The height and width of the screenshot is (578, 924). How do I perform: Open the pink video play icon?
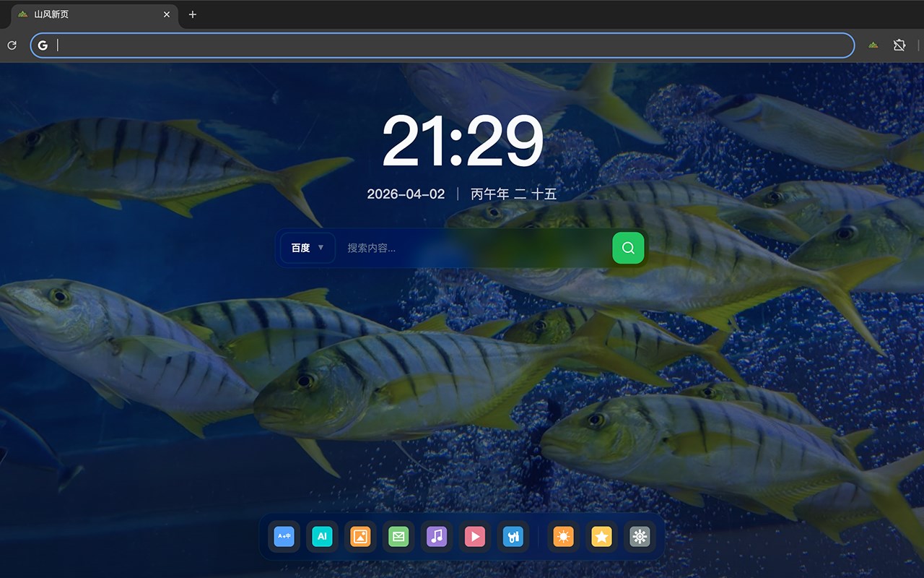(x=475, y=537)
